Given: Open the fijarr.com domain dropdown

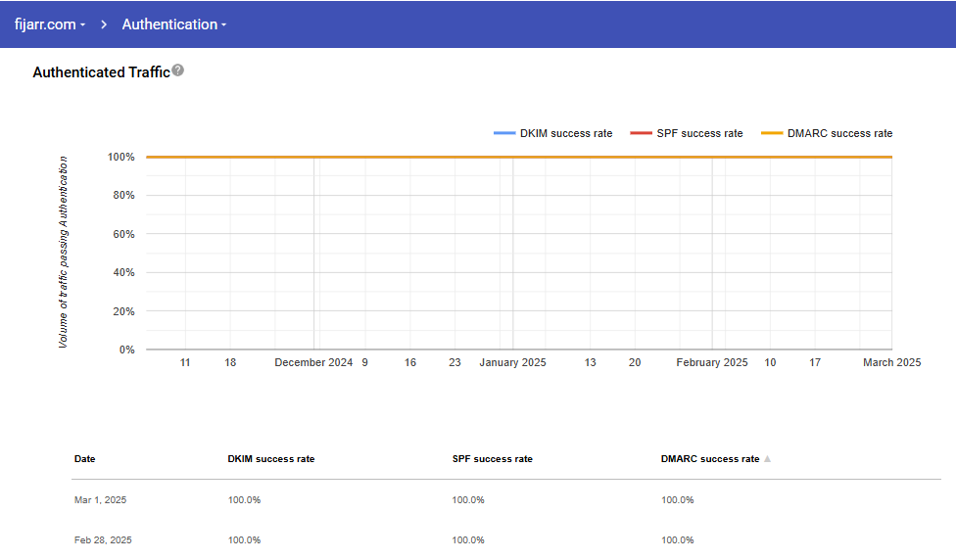Looking at the screenshot, I should pyautogui.click(x=50, y=24).
